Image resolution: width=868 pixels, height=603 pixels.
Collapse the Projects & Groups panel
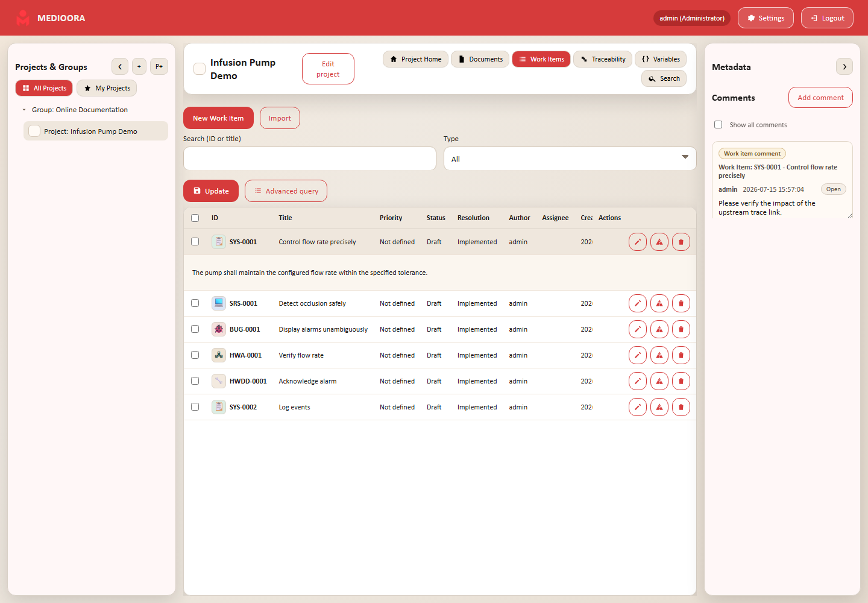[120, 66]
